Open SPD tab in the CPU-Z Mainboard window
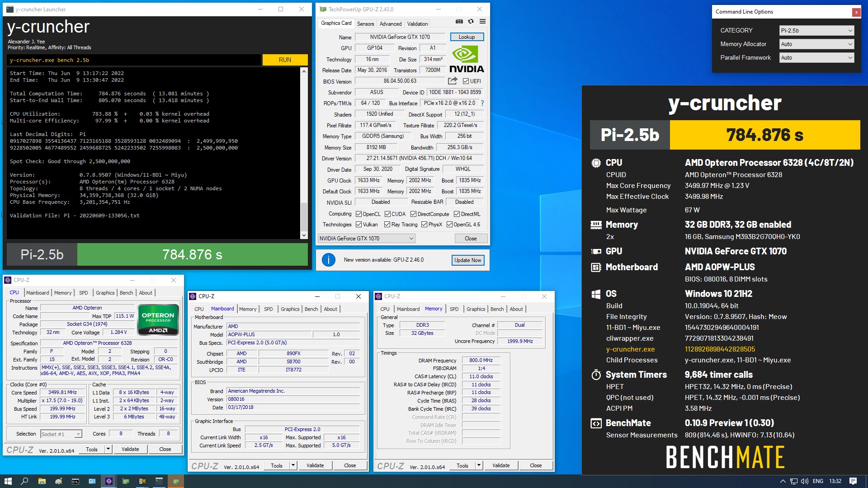The height and width of the screenshot is (488, 868). tap(269, 309)
